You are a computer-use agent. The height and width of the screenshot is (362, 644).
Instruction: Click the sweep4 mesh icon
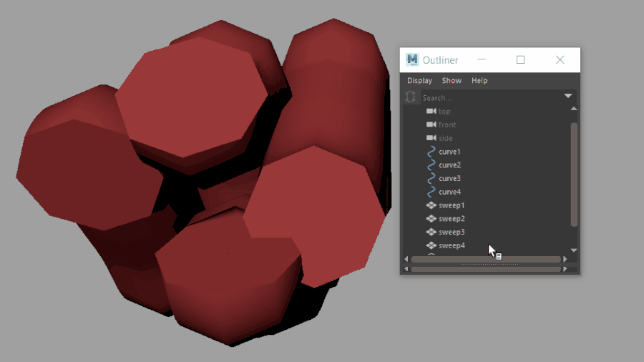(431, 245)
